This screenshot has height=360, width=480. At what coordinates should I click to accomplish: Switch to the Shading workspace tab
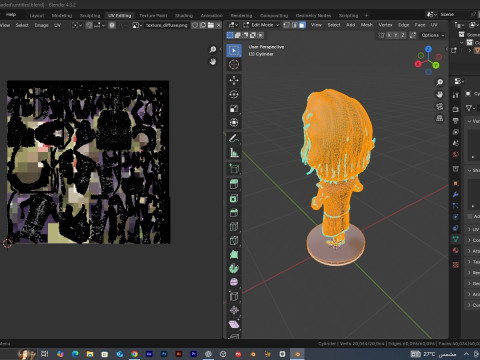184,16
